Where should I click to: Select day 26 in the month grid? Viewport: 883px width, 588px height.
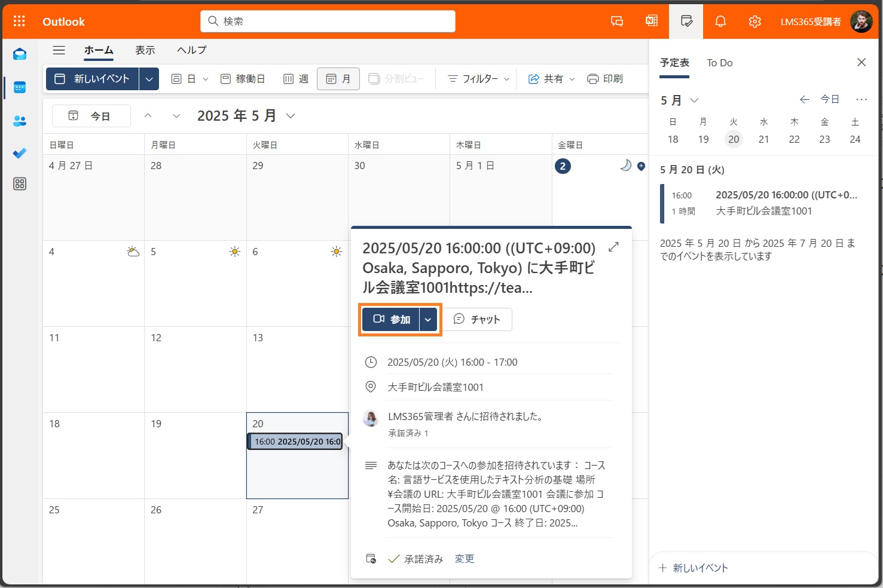(195, 541)
